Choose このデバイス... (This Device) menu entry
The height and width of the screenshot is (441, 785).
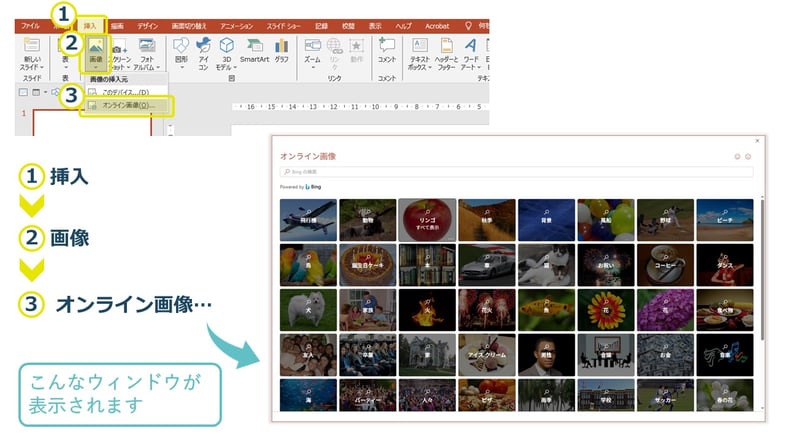coord(125,93)
